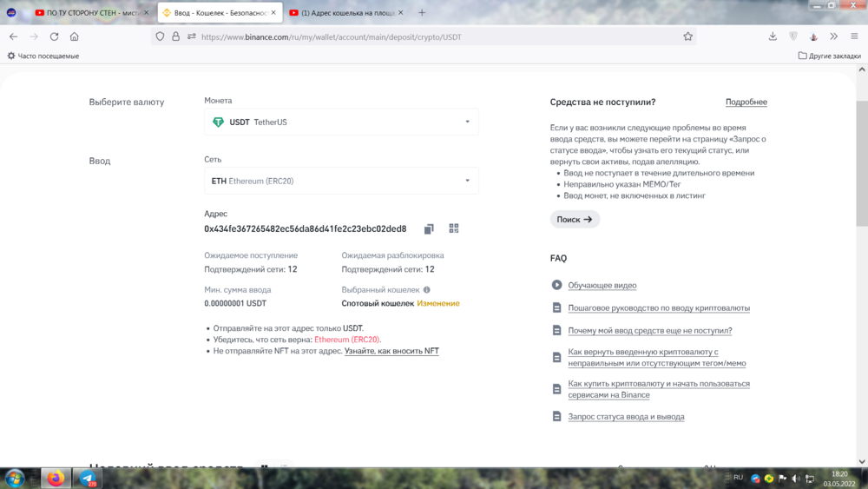Close the ПО ТУ СТОРОНУ СТЕН tab
The width and height of the screenshot is (868, 489).
pos(146,12)
